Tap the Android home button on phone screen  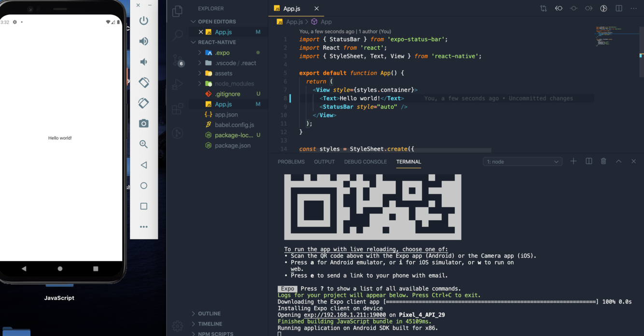[x=60, y=268]
